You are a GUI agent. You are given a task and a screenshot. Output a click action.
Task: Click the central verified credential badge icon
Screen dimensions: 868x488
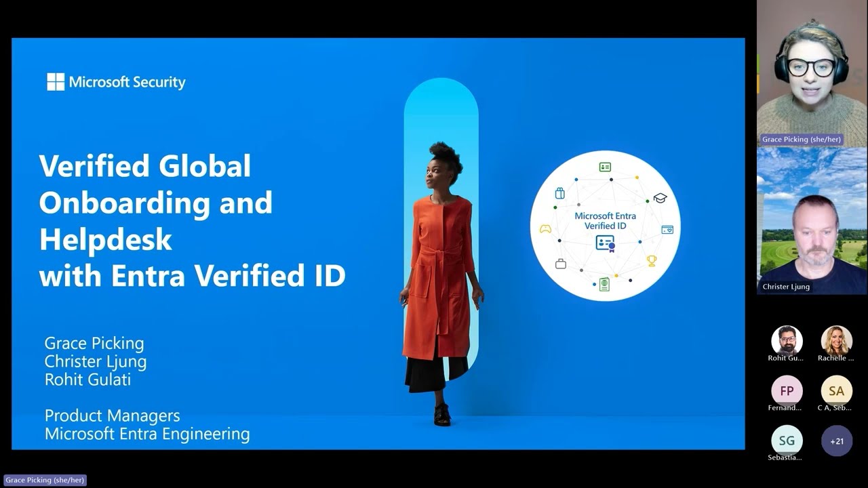pos(605,243)
